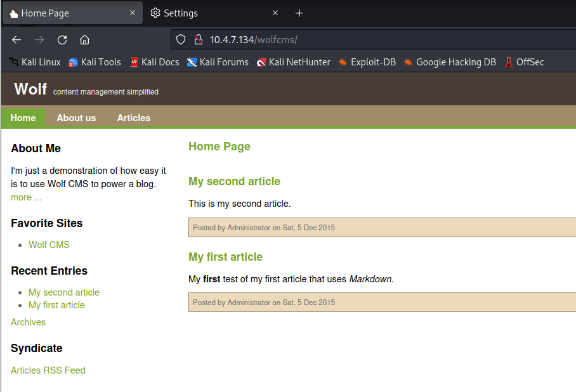Open the Kali Tools bookmark

95,62
